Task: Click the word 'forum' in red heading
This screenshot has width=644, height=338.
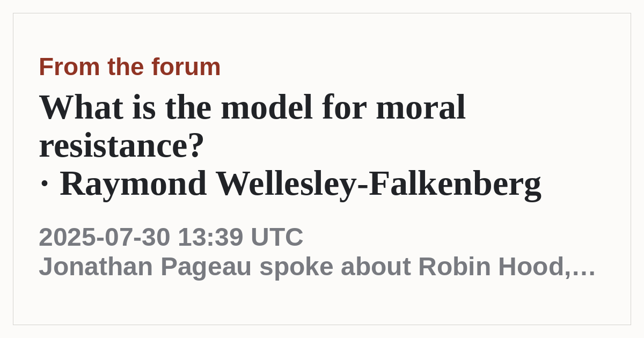Action: point(186,67)
